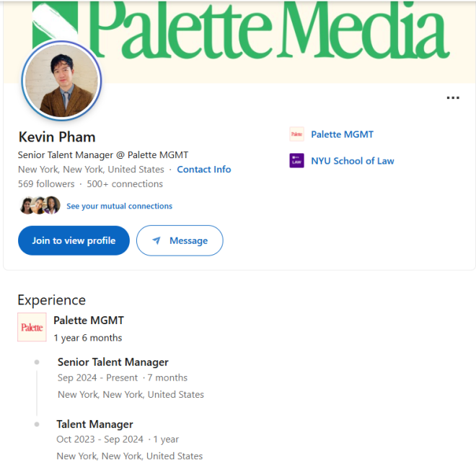
Task: Click the NYU Law logo icon
Action: click(x=296, y=160)
